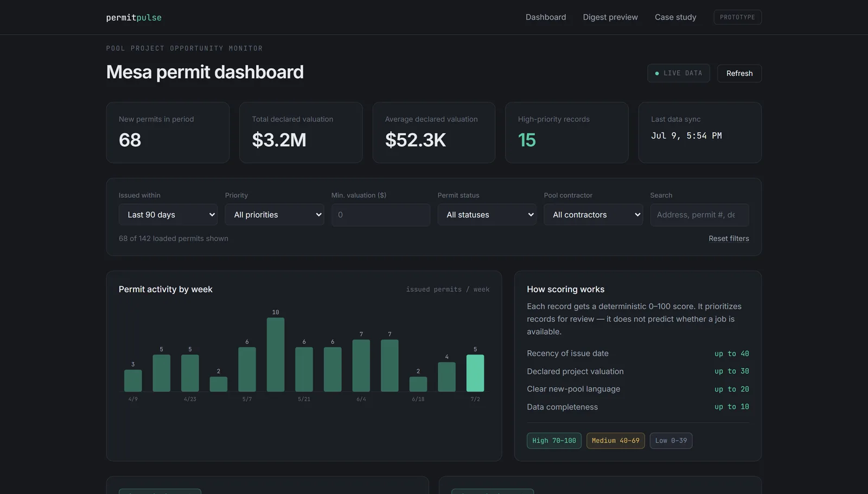Click '68 of 142 loaded permits shown'
The image size is (868, 494).
click(x=174, y=239)
